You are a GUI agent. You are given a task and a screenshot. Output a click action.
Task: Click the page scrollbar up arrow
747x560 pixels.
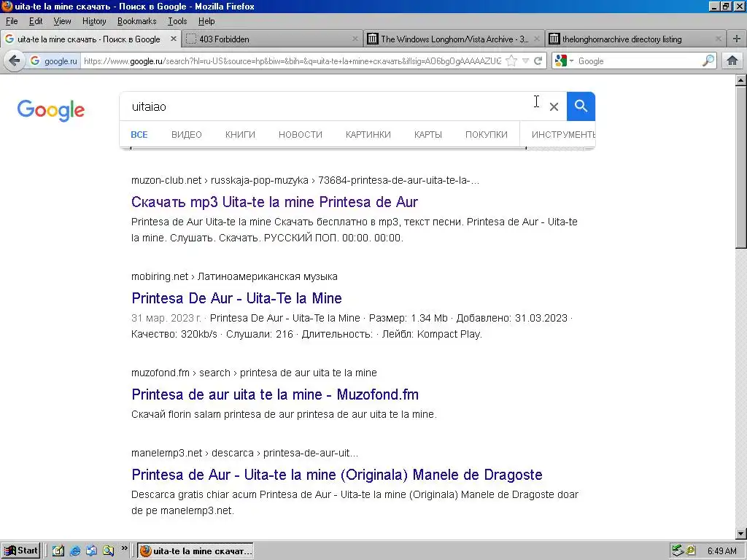(x=741, y=80)
